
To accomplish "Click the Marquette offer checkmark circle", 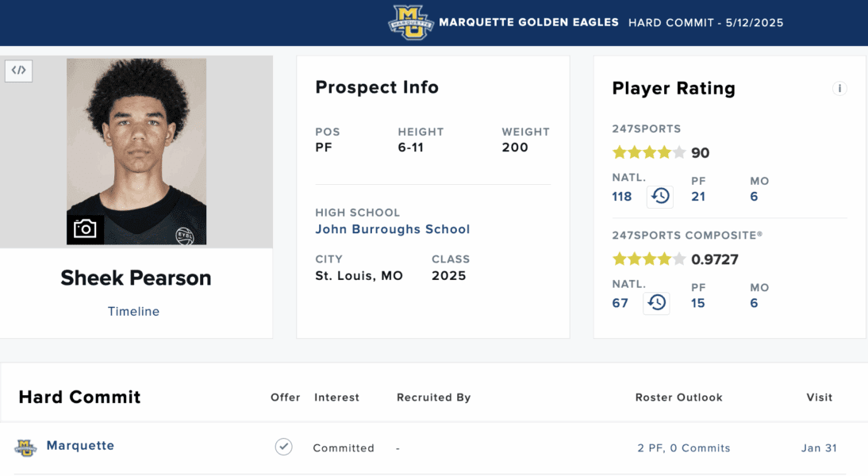I will tap(283, 447).
